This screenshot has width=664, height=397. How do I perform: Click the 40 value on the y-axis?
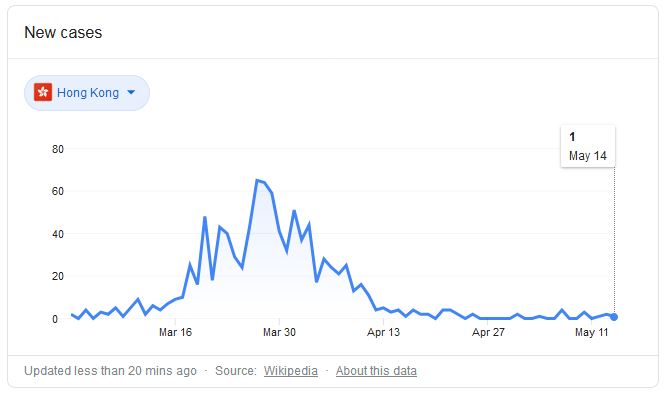[58, 234]
